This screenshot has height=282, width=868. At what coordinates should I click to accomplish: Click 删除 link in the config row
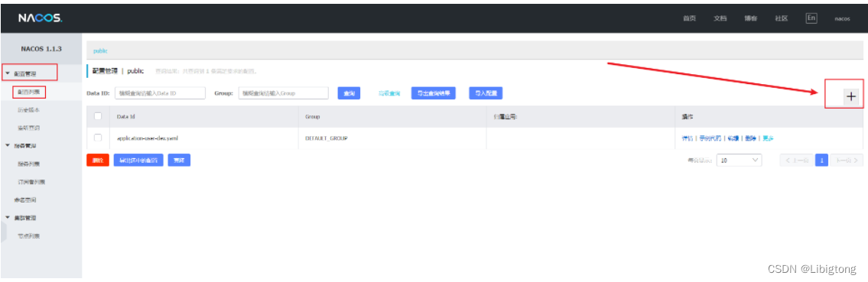[x=750, y=138]
